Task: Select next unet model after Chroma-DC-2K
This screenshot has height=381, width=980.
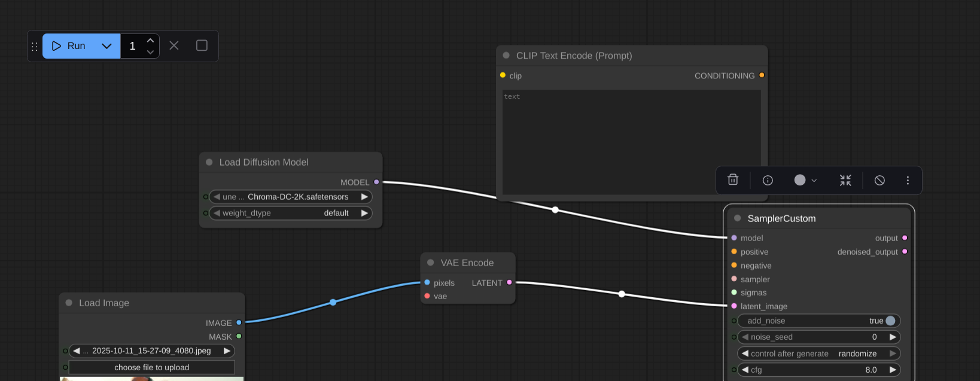Action: coord(364,197)
